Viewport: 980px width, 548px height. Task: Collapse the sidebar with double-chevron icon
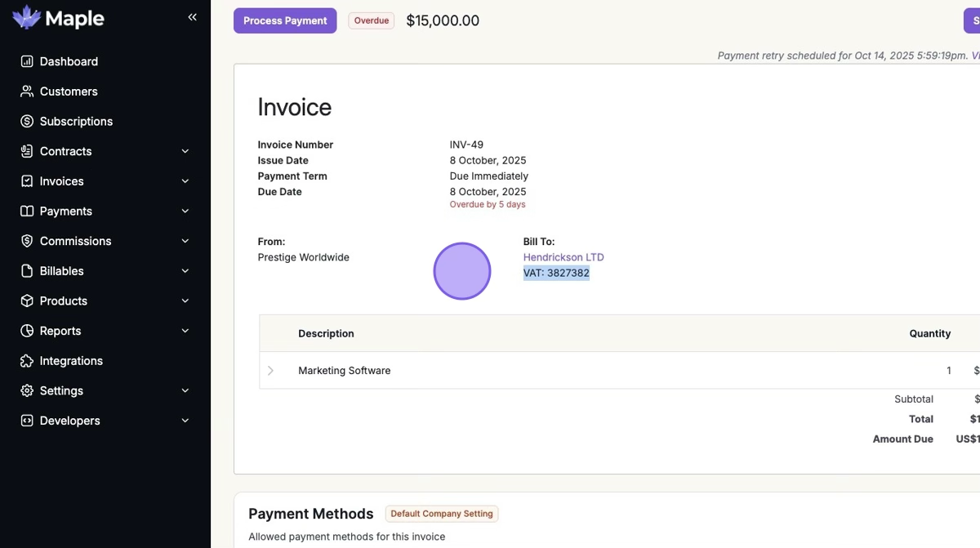(193, 17)
